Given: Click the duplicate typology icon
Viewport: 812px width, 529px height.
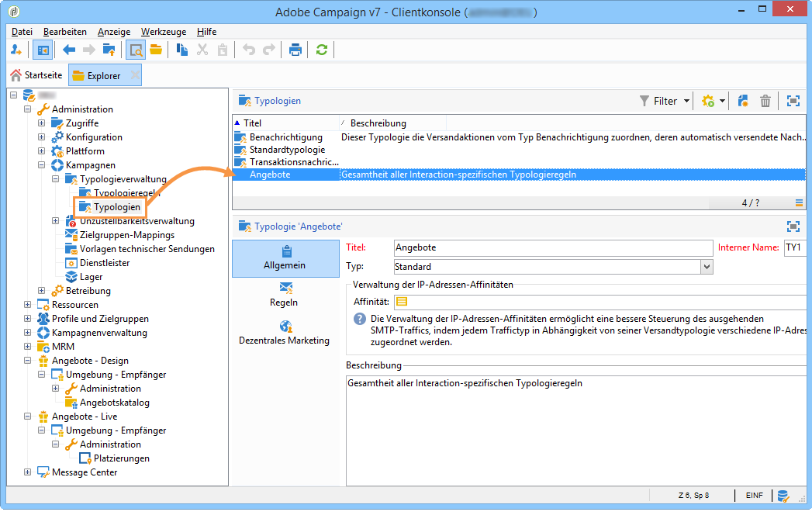Looking at the screenshot, I should (x=743, y=101).
